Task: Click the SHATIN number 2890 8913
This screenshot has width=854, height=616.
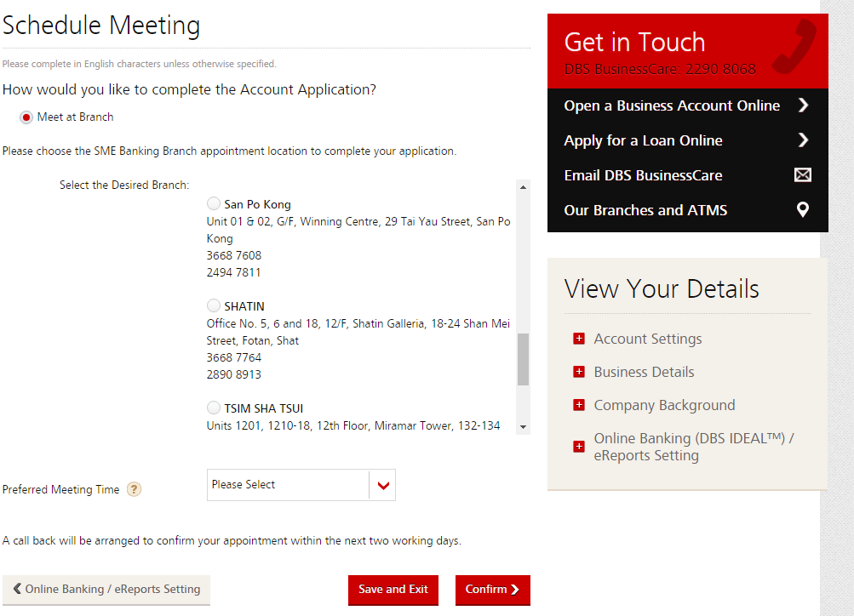Action: [x=233, y=374]
